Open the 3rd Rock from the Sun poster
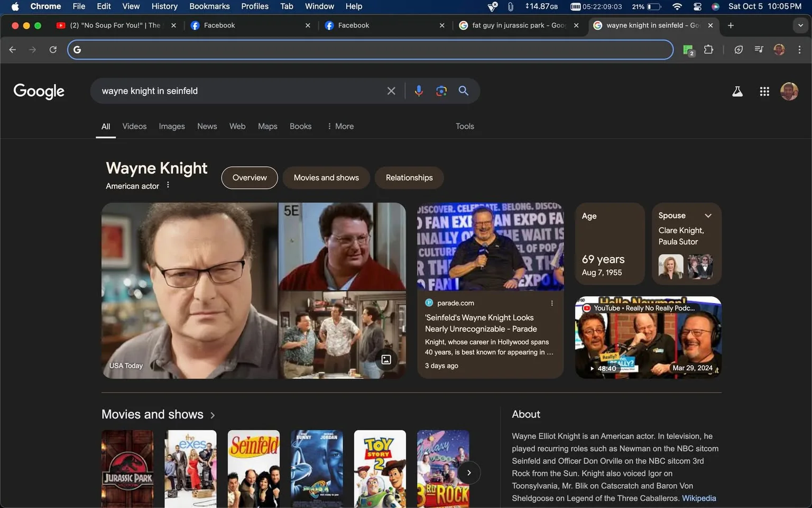 [443, 469]
